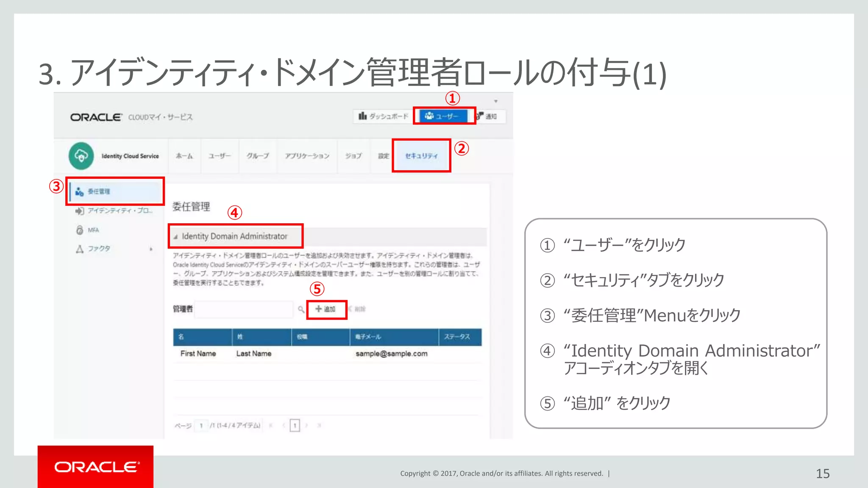Switch to the グループ tab
The image size is (868, 488).
258,156
